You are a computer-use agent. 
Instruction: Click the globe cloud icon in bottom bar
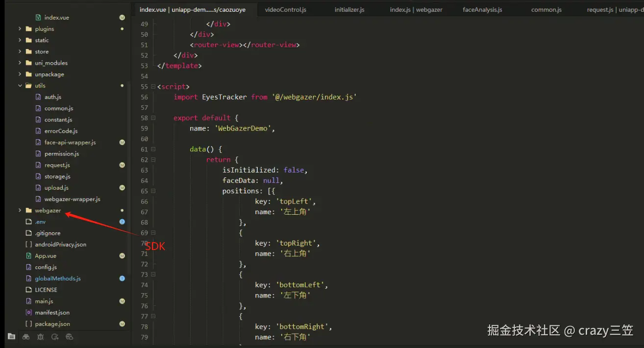69,337
